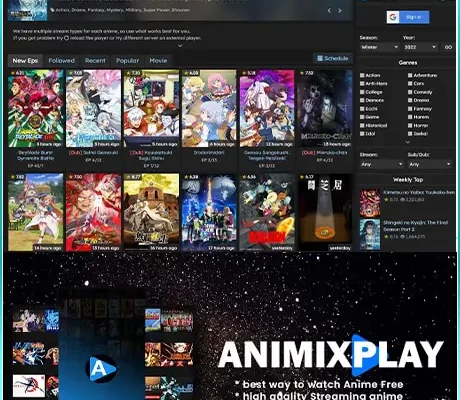Click the 'EP 2/13' text under Irodorimidori
The image size is (460, 400).
(x=209, y=160)
